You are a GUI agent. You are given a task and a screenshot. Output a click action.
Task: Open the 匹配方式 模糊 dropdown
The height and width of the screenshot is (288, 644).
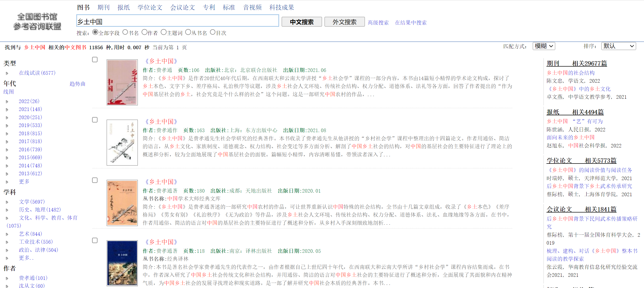tap(544, 46)
